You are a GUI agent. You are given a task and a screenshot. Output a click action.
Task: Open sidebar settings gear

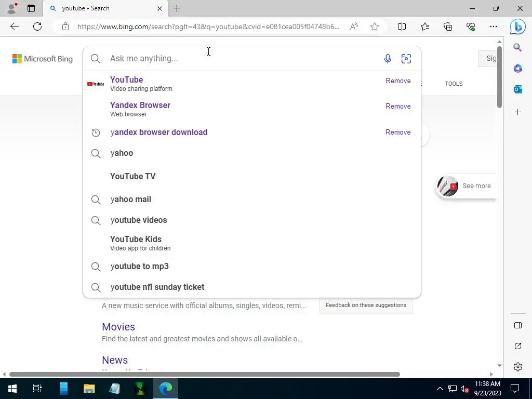518,367
